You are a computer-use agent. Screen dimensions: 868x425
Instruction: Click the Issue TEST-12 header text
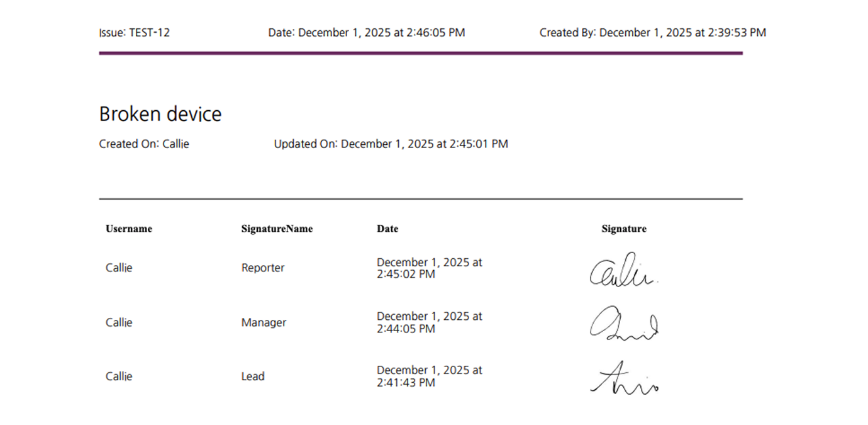point(134,33)
